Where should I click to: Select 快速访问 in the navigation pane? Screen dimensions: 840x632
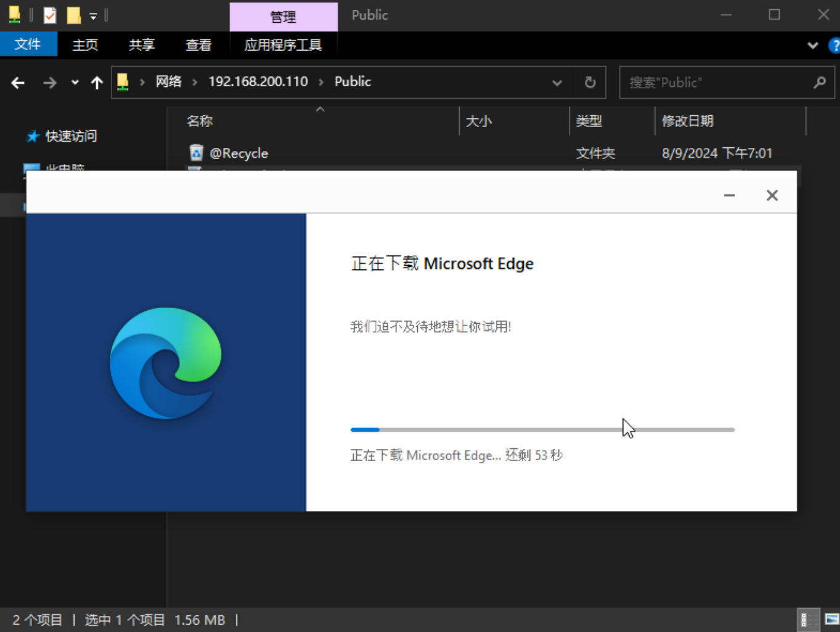coord(71,136)
